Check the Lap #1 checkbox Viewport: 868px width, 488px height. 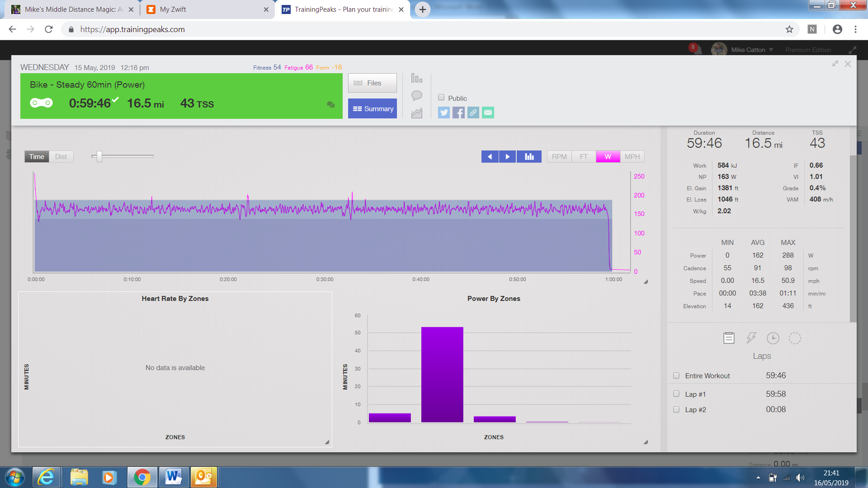point(676,394)
